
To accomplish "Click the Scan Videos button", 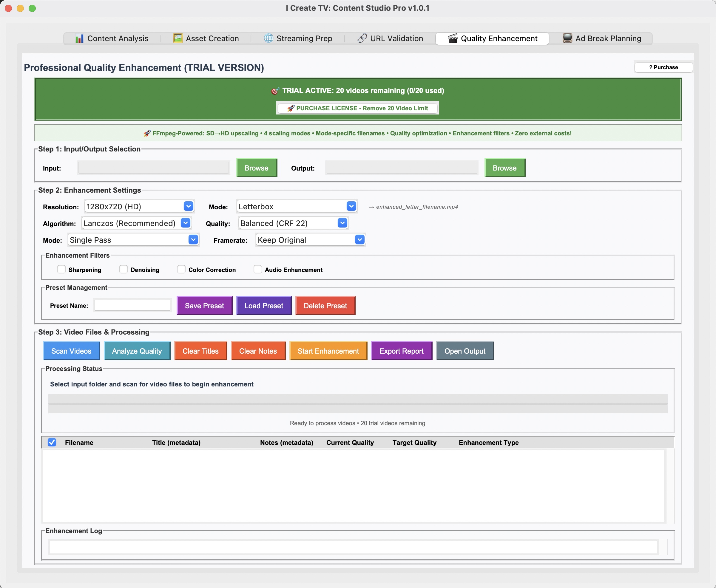I will (72, 351).
